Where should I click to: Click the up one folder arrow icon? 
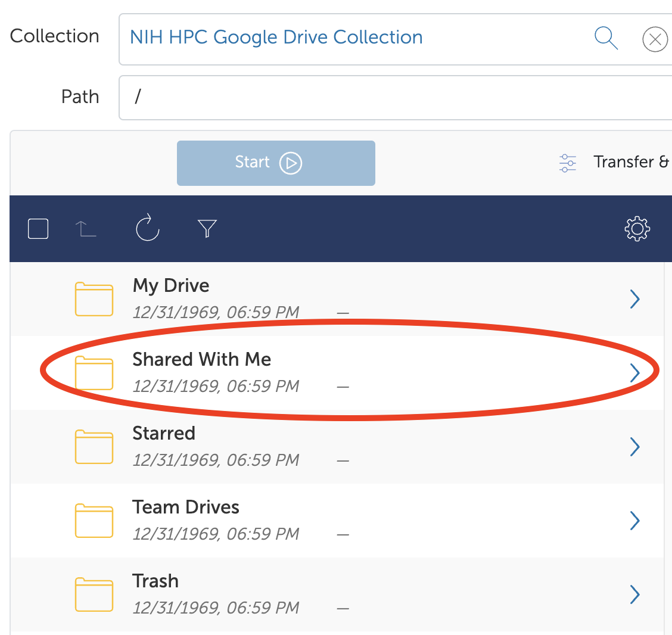[x=86, y=229]
